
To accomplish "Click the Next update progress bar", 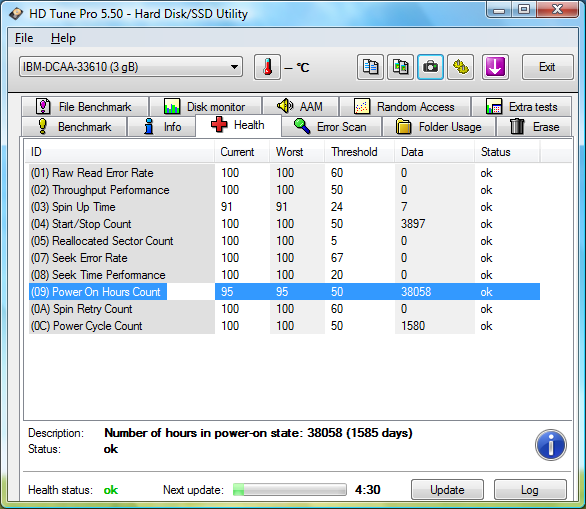I will 290,490.
